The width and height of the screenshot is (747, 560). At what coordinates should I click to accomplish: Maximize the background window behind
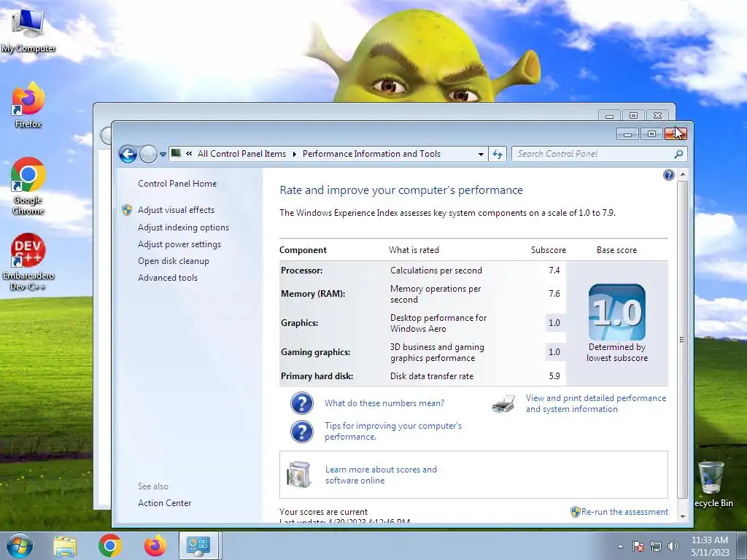pyautogui.click(x=633, y=115)
